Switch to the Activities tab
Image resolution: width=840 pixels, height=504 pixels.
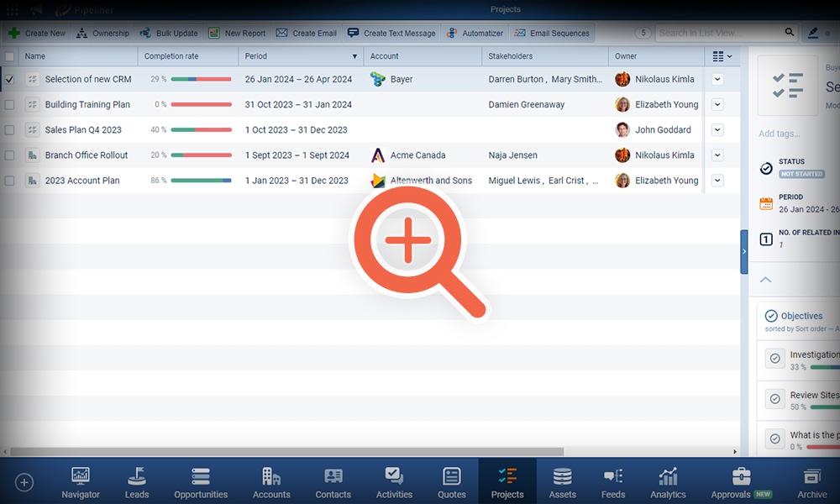coord(394,480)
